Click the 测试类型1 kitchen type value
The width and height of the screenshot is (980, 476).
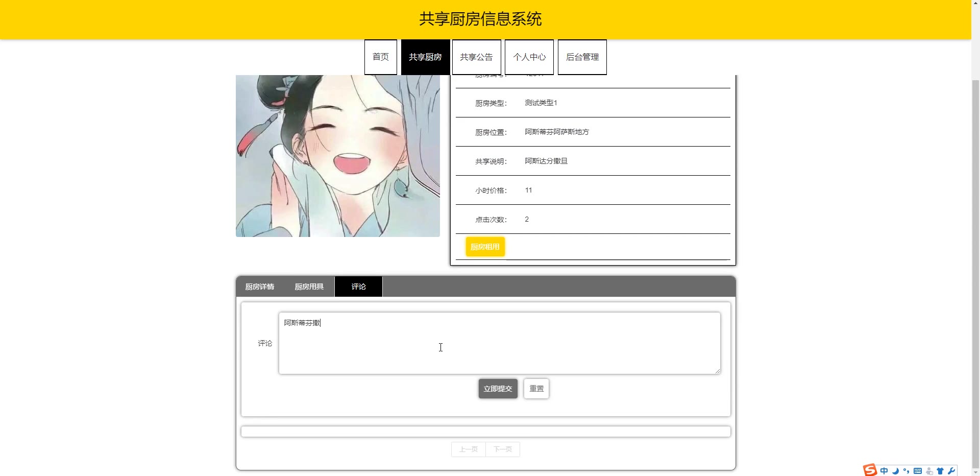[x=541, y=103]
